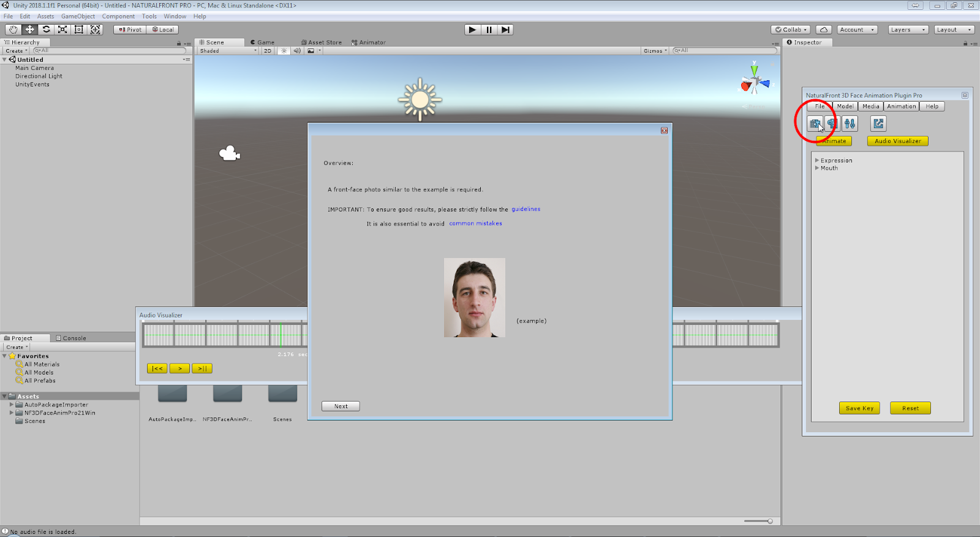
Task: Open the Collab dropdown
Action: tap(791, 29)
